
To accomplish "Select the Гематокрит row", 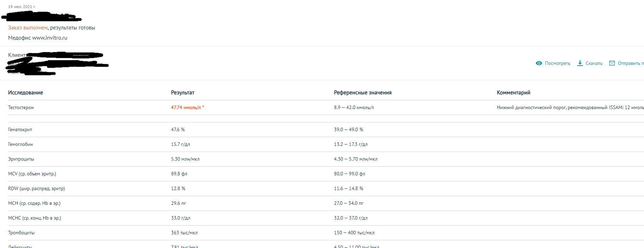I will click(x=20, y=130).
